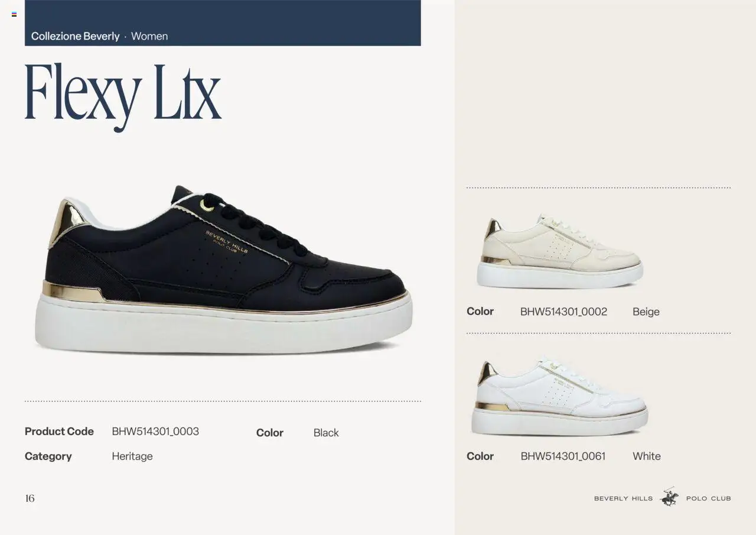Click BEVERLY HILLS footer text
The height and width of the screenshot is (535, 756).
[624, 498]
